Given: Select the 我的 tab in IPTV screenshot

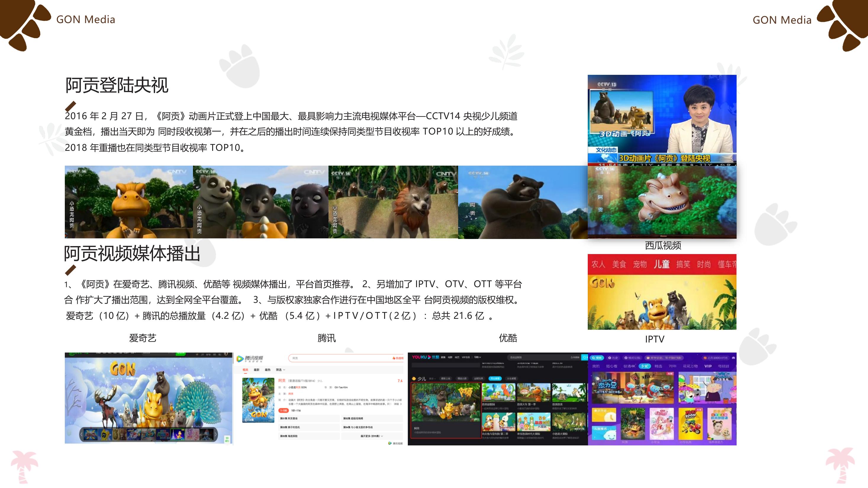Looking at the screenshot, I should [x=596, y=366].
